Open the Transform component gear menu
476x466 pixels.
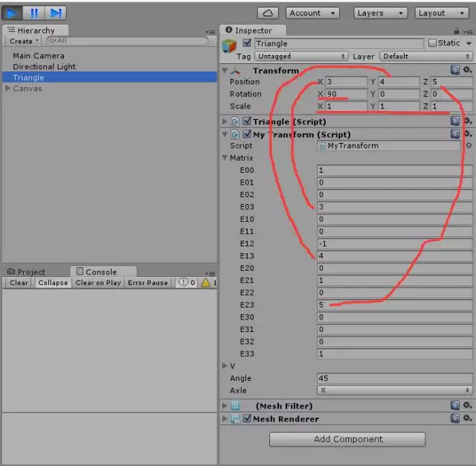coord(468,70)
